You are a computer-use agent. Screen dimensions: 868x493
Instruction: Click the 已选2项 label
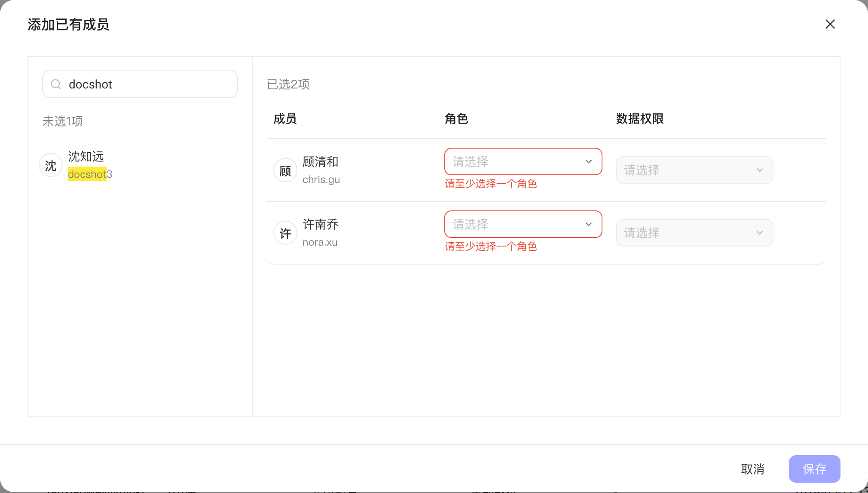point(288,84)
